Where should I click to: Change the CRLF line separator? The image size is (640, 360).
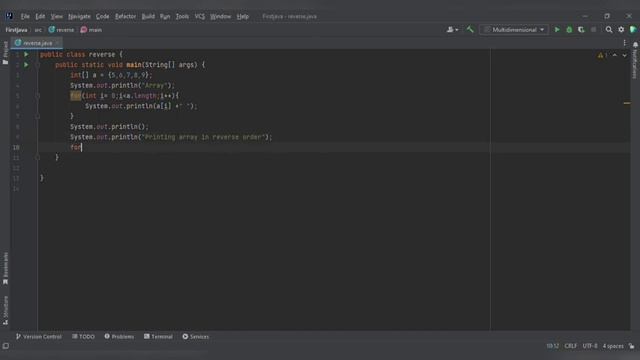tap(571, 346)
